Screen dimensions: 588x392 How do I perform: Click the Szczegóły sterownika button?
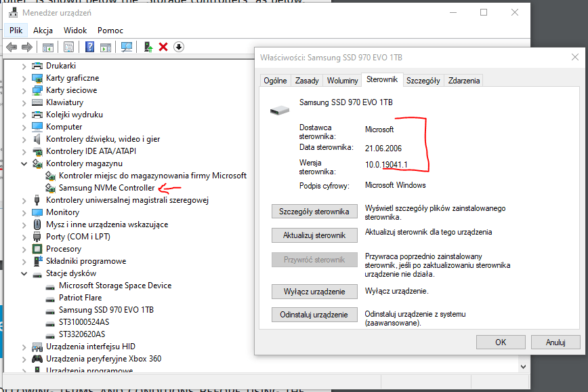coord(314,212)
